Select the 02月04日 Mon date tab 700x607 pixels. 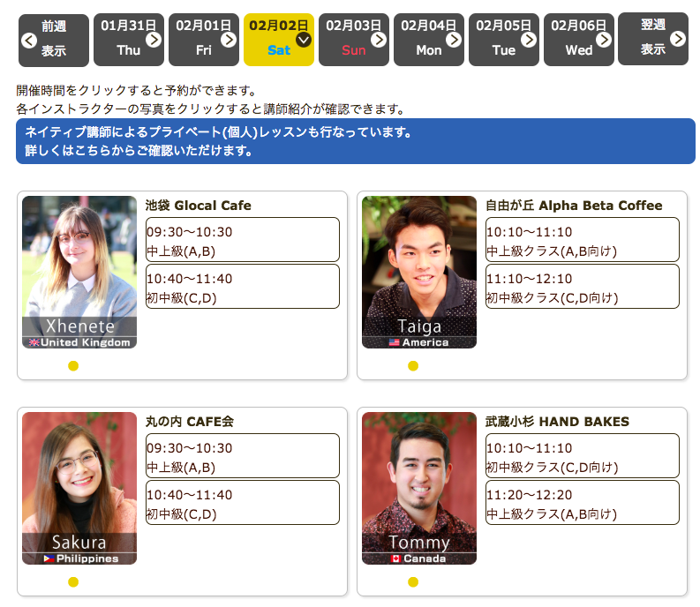429,40
